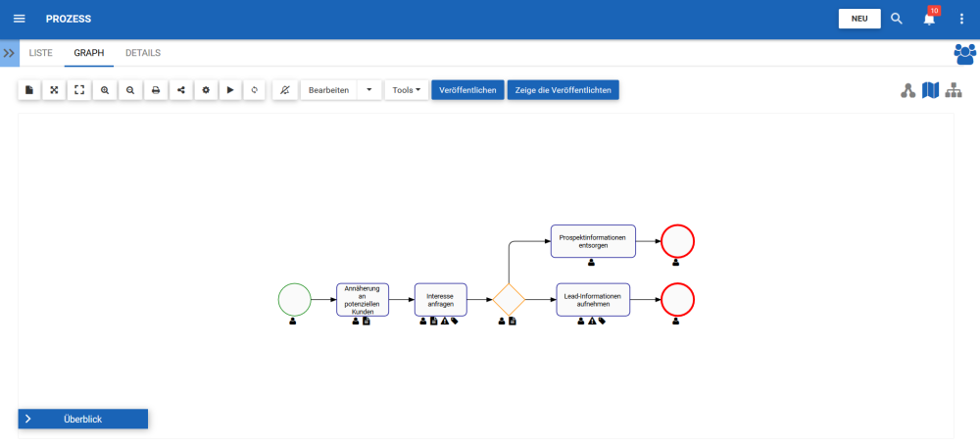The height and width of the screenshot is (448, 980).
Task: Click warning triangle under Interesse anfragen
Action: click(x=444, y=322)
